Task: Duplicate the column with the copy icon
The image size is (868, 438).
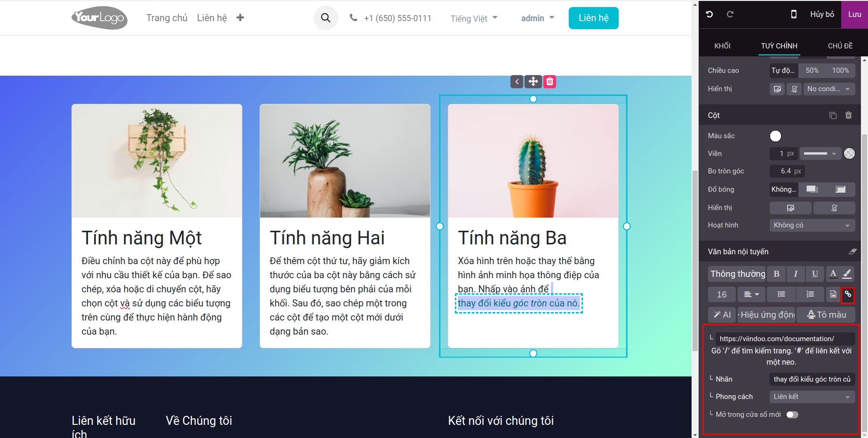Action: click(833, 115)
